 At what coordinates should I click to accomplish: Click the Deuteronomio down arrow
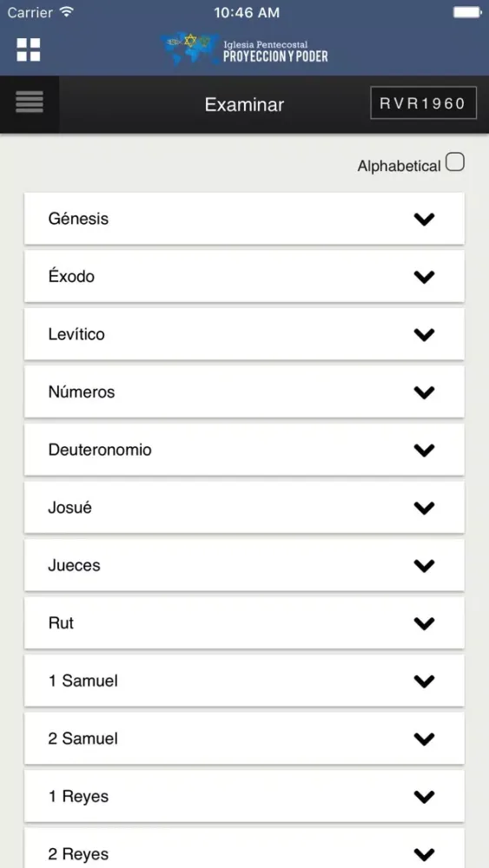click(424, 450)
